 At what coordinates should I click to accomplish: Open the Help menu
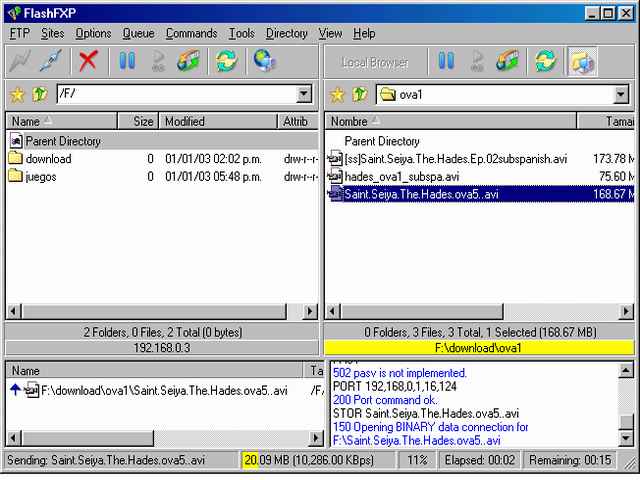pos(364,33)
